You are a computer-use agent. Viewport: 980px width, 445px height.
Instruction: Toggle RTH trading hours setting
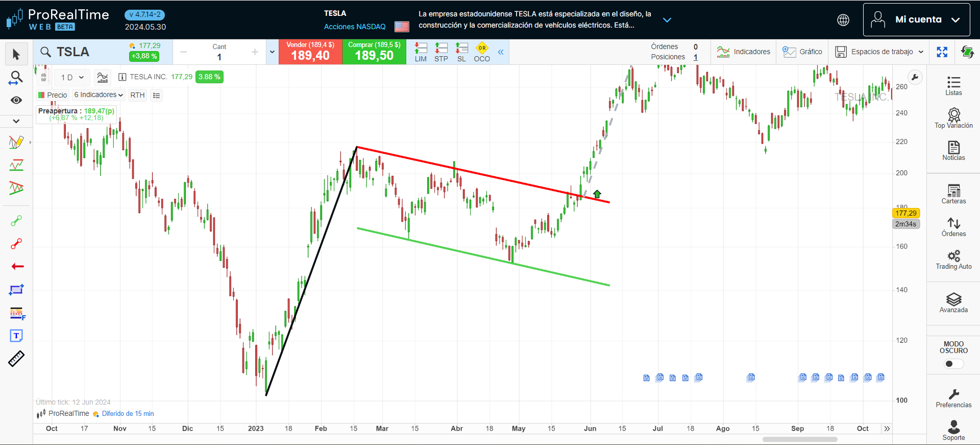pos(137,95)
